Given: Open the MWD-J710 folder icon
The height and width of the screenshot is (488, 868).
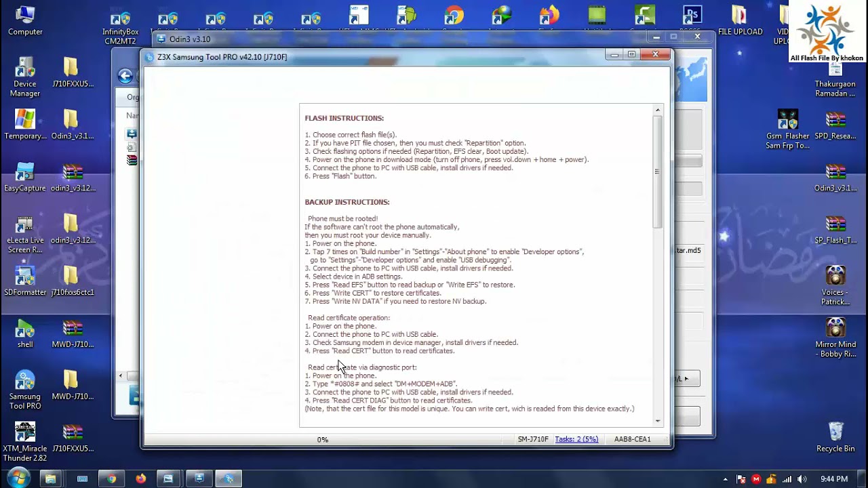Looking at the screenshot, I should [x=72, y=385].
